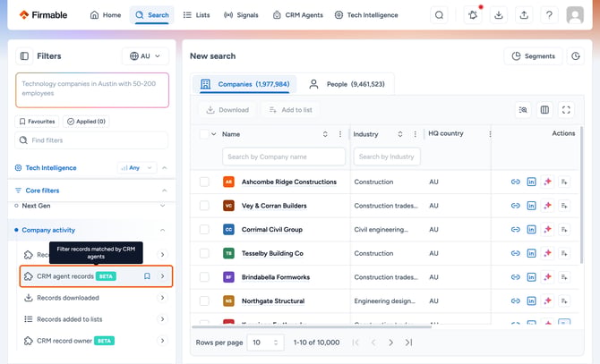600x364 pixels.
Task: Add Northgate Structural to list icon
Action: tap(564, 301)
